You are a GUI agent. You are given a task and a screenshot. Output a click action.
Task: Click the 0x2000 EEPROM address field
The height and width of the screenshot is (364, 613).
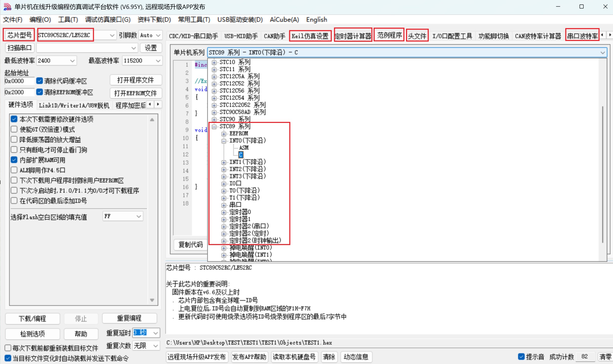[x=19, y=92]
